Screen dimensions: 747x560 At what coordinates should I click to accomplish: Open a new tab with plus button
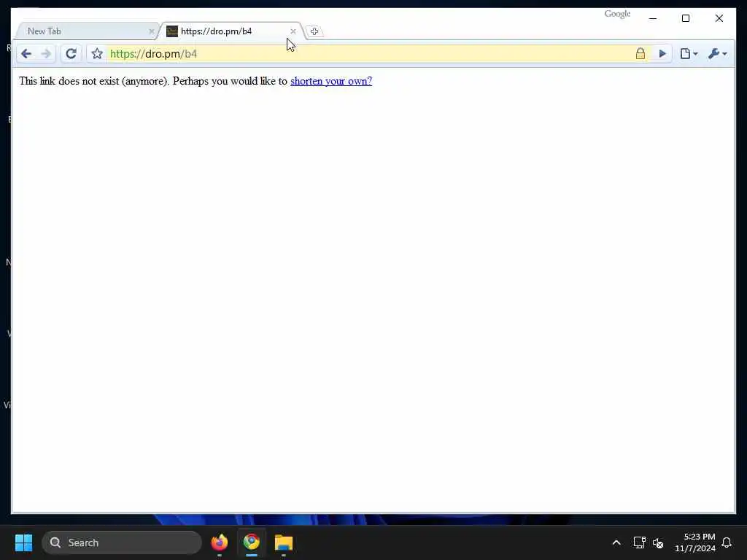pos(314,31)
